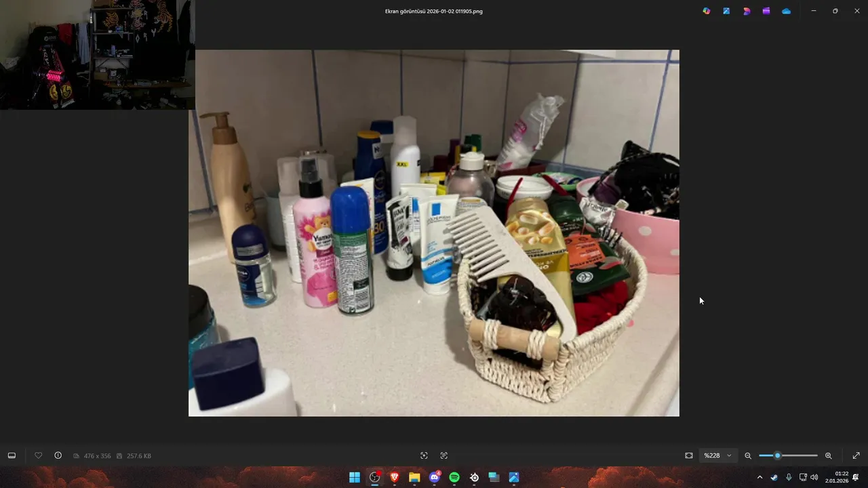
Task: Open the volume speaker tray icon
Action: (814, 477)
